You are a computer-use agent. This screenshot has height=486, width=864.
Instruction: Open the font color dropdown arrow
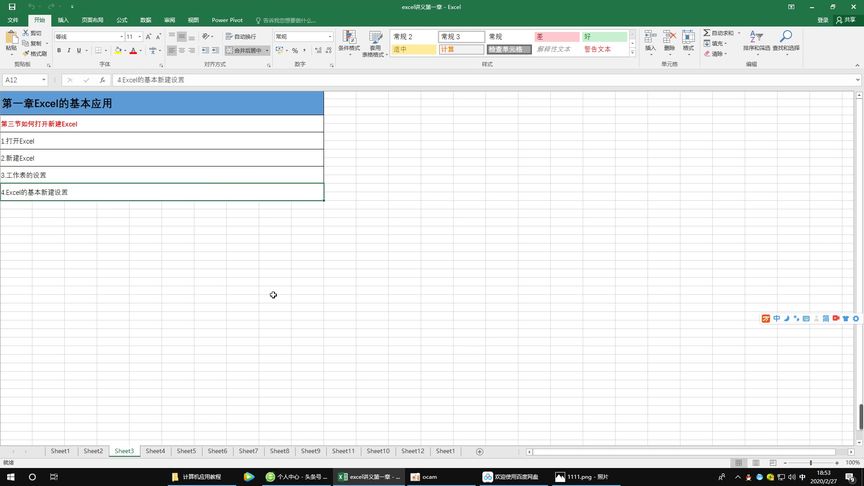141,51
